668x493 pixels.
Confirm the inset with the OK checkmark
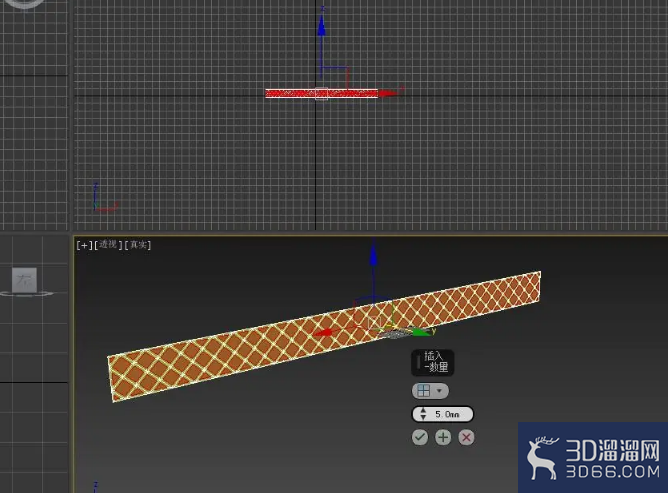[x=420, y=437]
